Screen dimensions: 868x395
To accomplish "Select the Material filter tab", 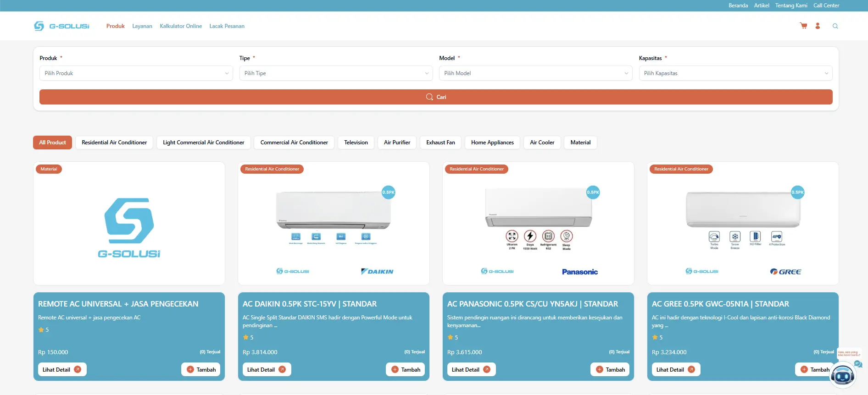I will (580, 143).
